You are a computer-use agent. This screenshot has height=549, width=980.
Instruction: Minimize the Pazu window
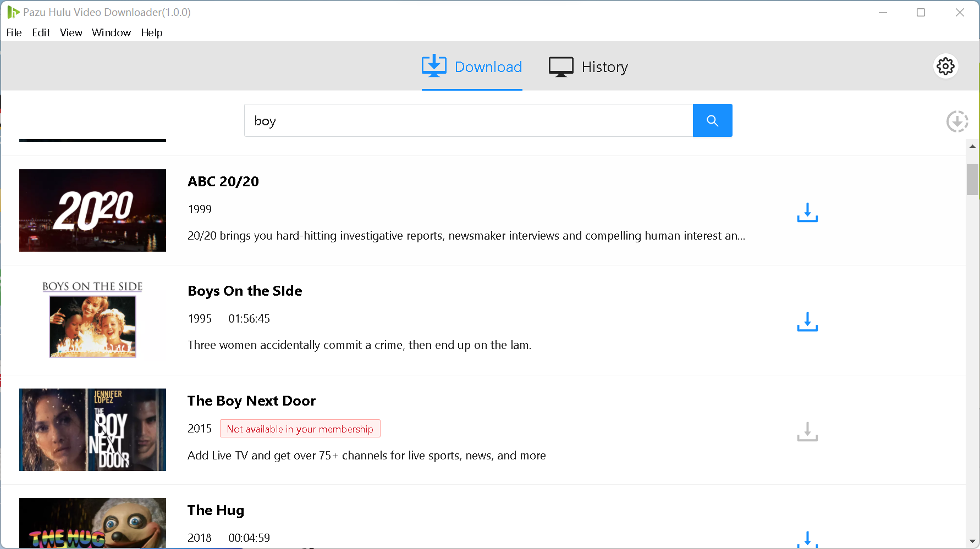tap(883, 12)
